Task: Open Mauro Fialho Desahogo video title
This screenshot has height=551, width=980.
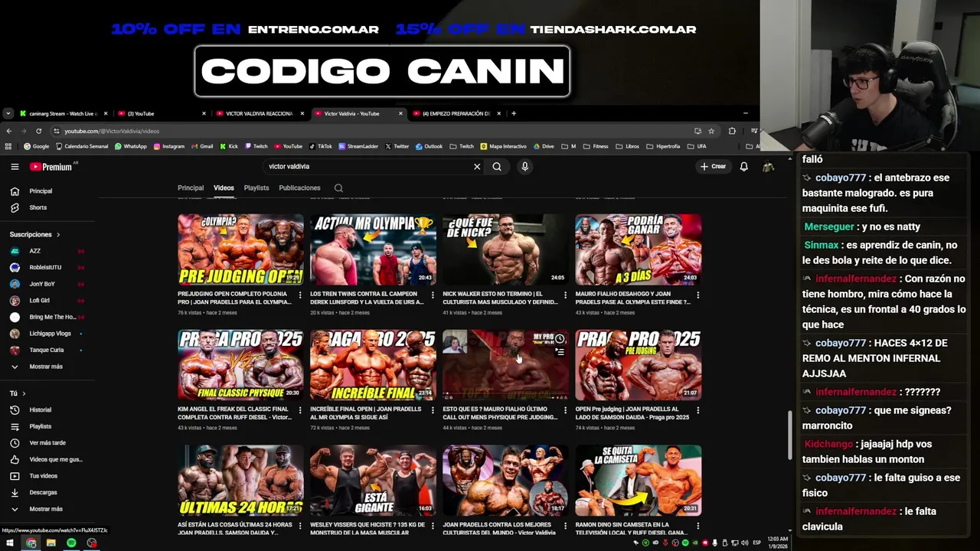Action: (x=632, y=298)
